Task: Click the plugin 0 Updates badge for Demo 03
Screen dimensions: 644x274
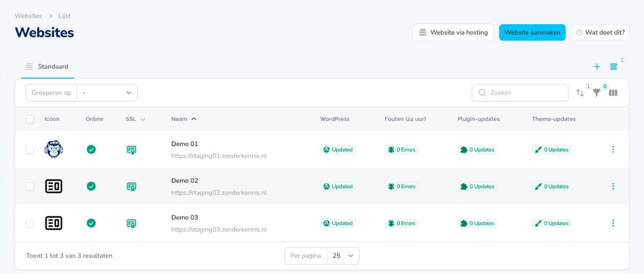Action: pos(477,223)
